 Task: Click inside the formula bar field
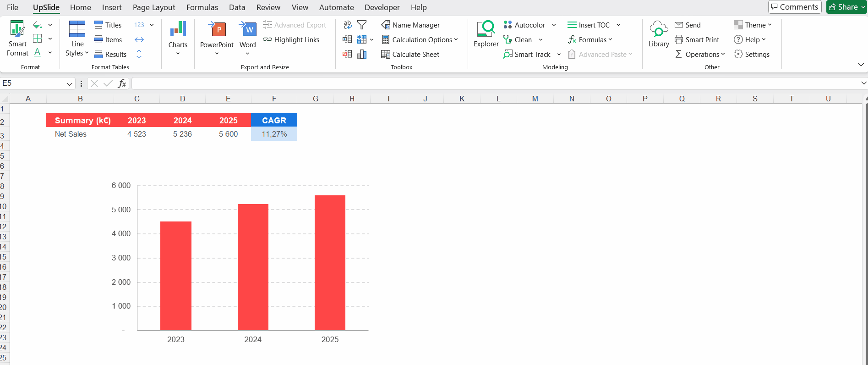495,83
